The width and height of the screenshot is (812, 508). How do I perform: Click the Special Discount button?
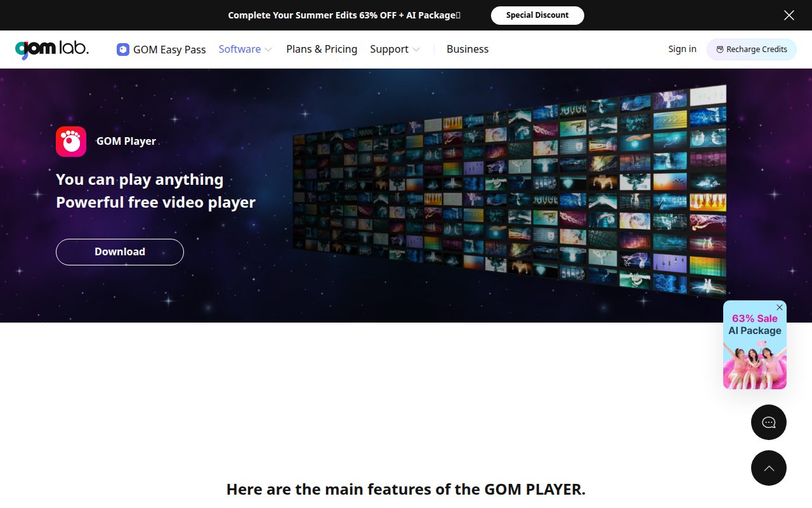[x=537, y=15]
